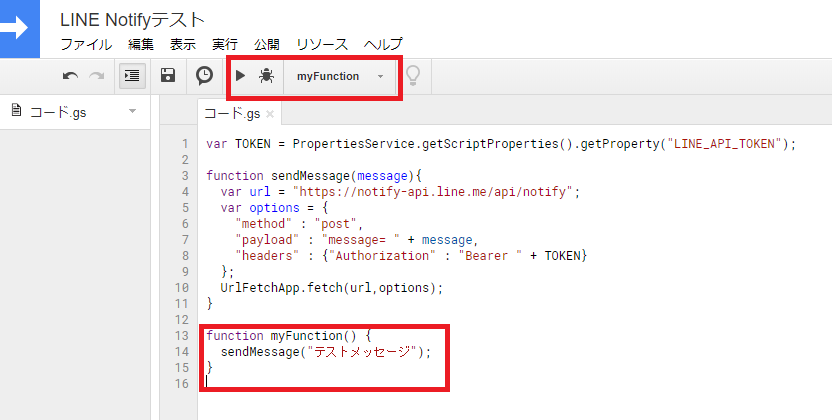Screen dimensions: 832x420
Task: Click the "LINE_API_TOKEN" string on line 1
Action: (725, 144)
